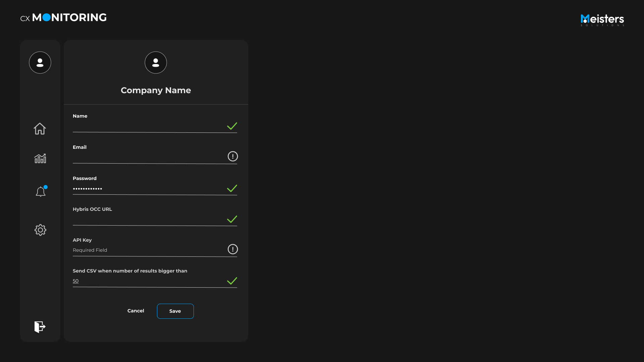Click into the Password field

coord(148,189)
